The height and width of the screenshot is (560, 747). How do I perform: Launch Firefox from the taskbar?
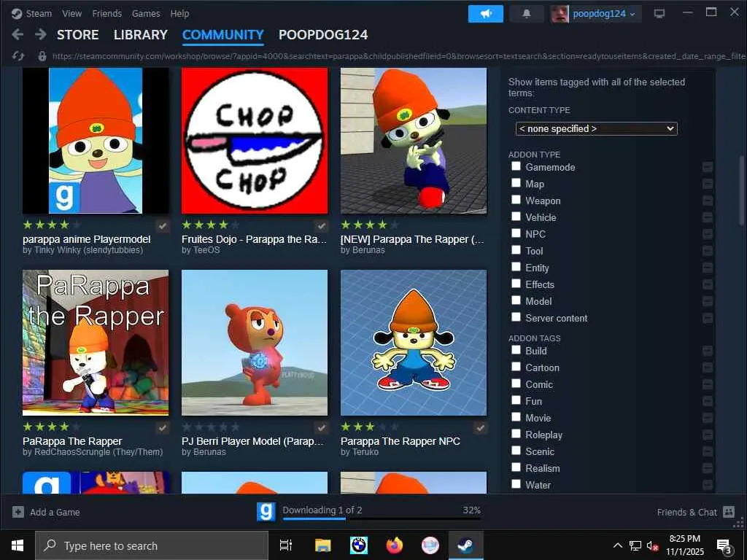click(395, 545)
